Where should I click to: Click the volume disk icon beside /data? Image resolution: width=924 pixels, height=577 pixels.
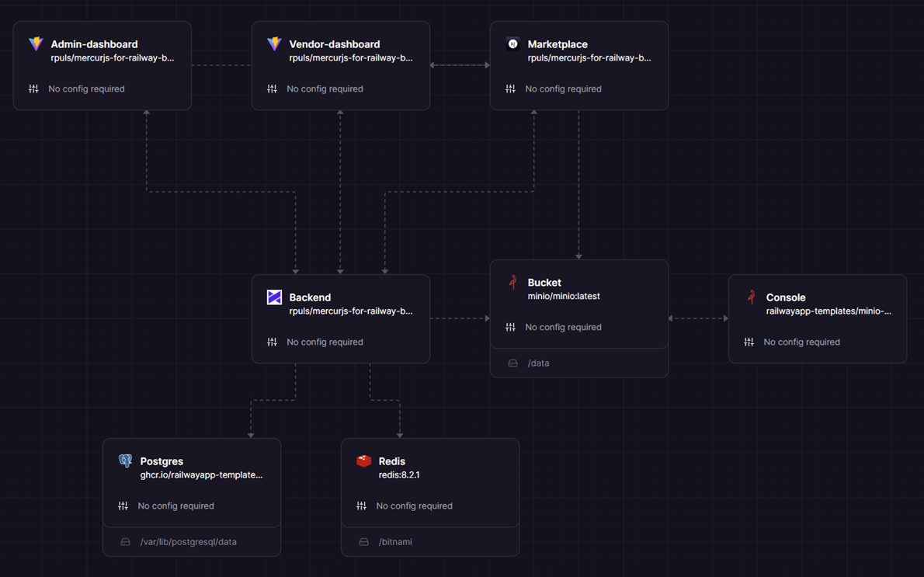(512, 363)
